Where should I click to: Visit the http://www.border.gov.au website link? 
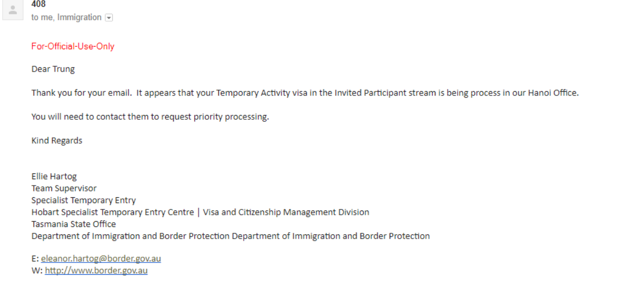click(96, 270)
